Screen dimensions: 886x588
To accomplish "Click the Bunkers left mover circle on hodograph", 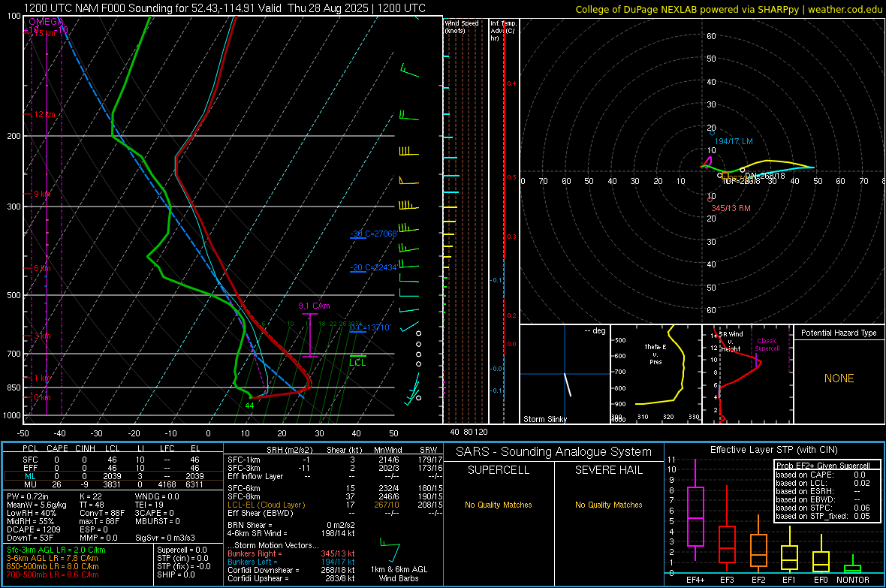I will [x=712, y=133].
